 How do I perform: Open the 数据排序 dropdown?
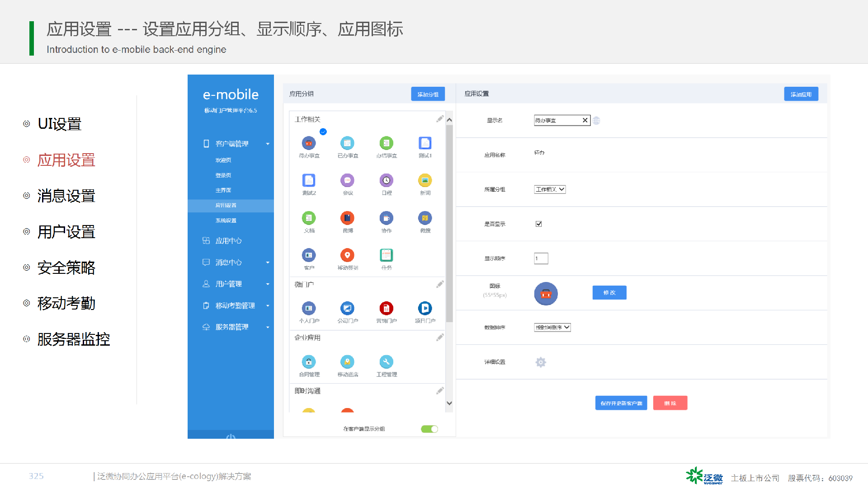[x=552, y=327]
